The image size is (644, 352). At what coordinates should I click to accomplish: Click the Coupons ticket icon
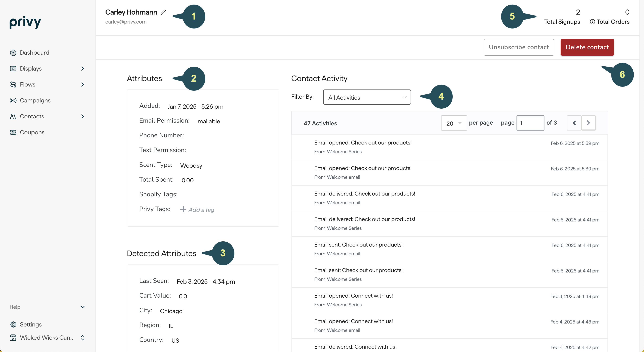pyautogui.click(x=13, y=132)
